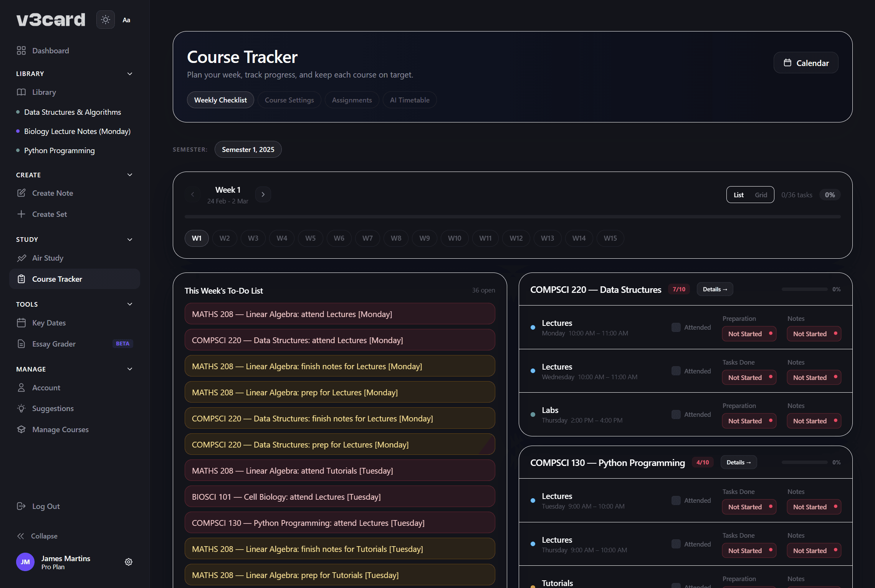
Task: Mark Monday's COMPSCI 220 lecture as Attended
Action: coord(676,327)
